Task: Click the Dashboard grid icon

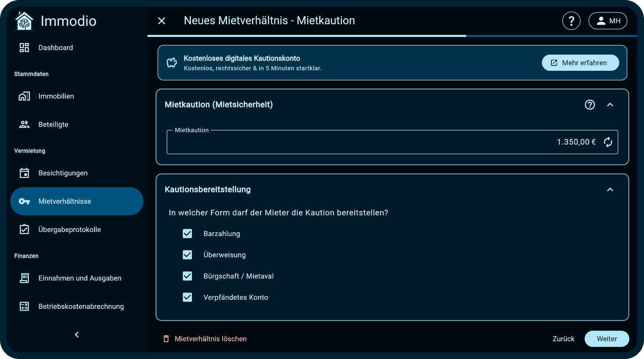Action: click(24, 47)
